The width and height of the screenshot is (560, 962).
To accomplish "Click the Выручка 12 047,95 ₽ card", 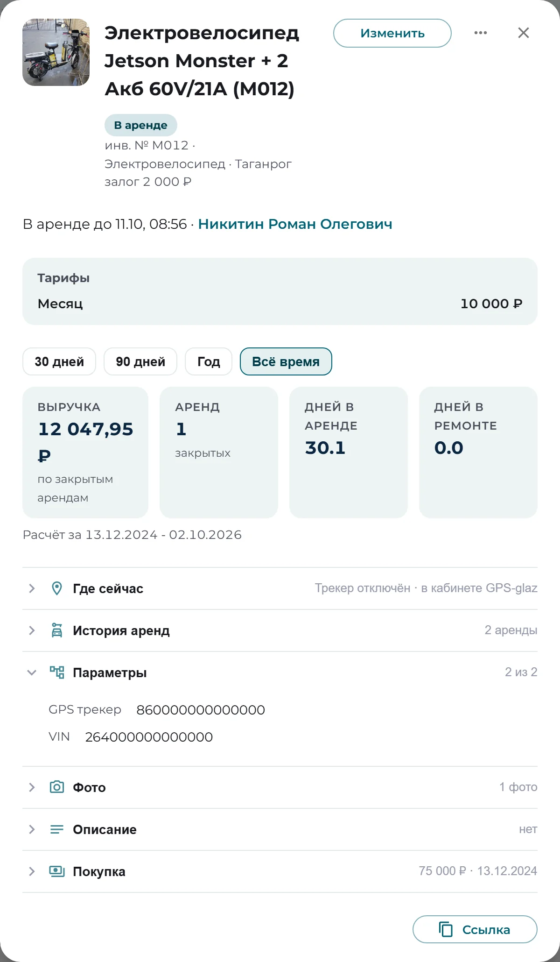I will [x=85, y=452].
